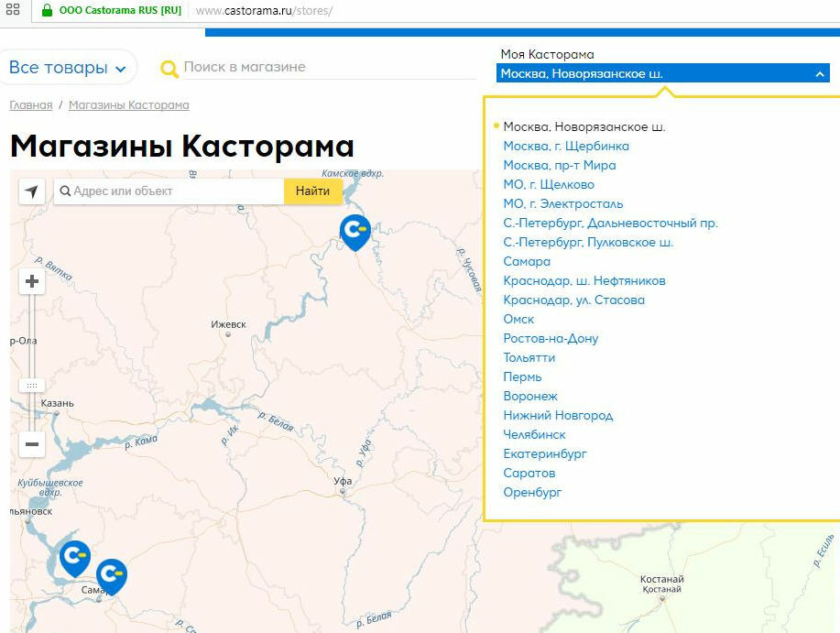Click the map zoom slider handle
840x633 pixels.
[x=32, y=386]
